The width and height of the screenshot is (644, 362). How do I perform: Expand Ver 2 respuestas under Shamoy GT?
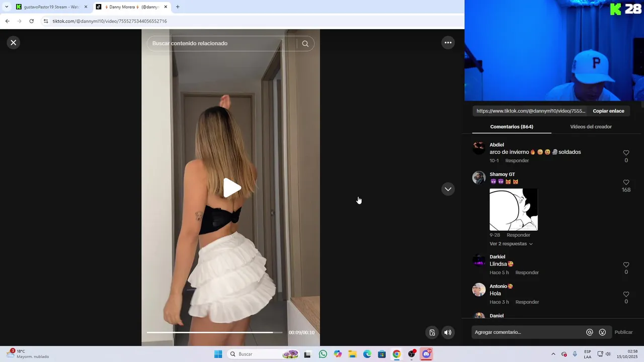pyautogui.click(x=511, y=244)
